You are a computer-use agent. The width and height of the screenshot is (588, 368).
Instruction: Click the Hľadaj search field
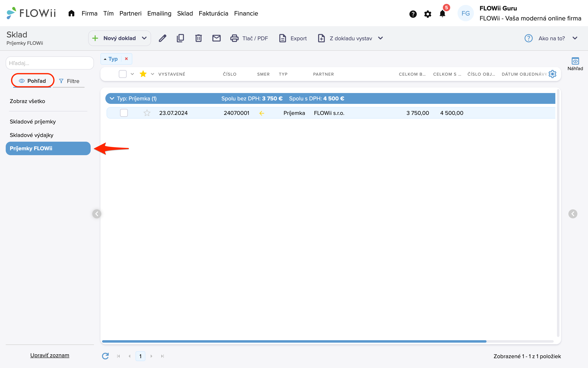[x=50, y=63]
